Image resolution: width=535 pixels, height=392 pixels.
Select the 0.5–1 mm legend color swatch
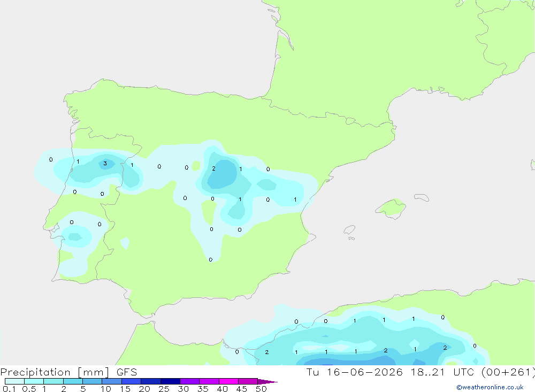(x=34, y=381)
